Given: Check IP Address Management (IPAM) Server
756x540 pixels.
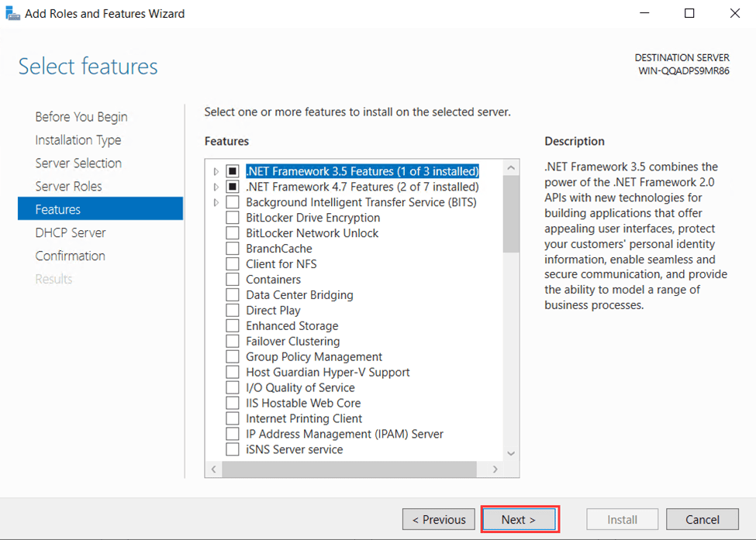Looking at the screenshot, I should pyautogui.click(x=231, y=434).
